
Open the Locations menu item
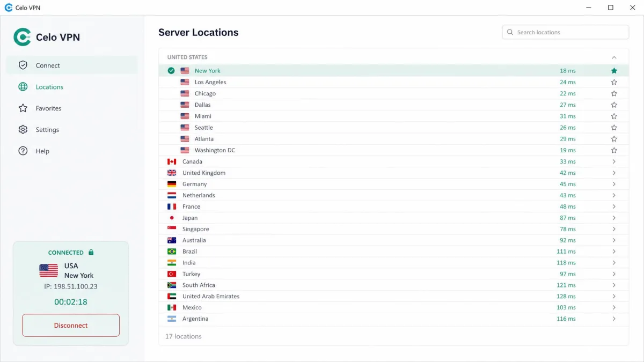click(72, 87)
